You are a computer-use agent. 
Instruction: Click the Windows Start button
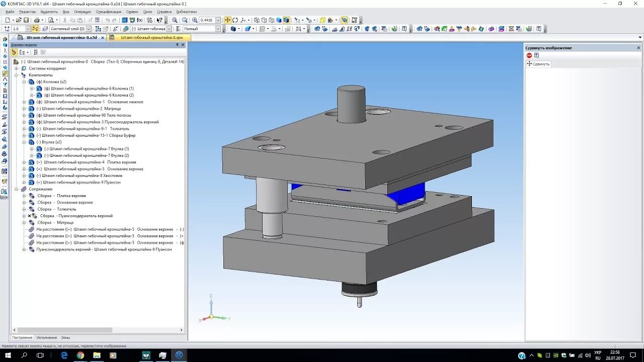pos(8,355)
